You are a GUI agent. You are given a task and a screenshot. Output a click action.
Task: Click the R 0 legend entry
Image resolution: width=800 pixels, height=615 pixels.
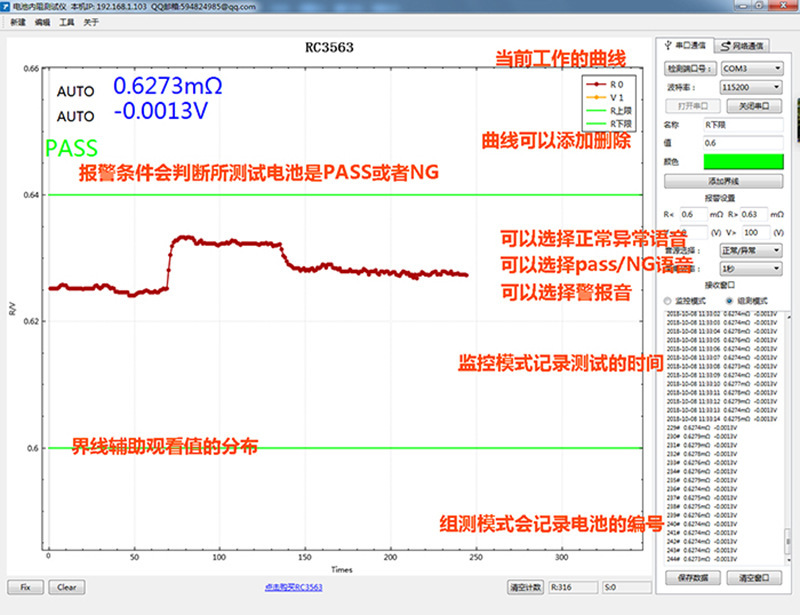click(605, 84)
